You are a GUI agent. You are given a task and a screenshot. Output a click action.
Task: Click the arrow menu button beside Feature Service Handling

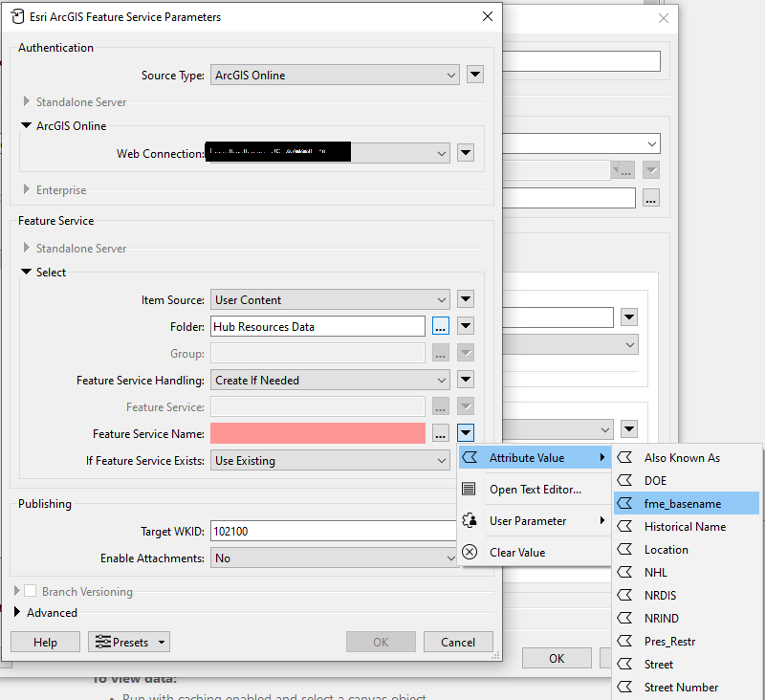click(x=466, y=379)
